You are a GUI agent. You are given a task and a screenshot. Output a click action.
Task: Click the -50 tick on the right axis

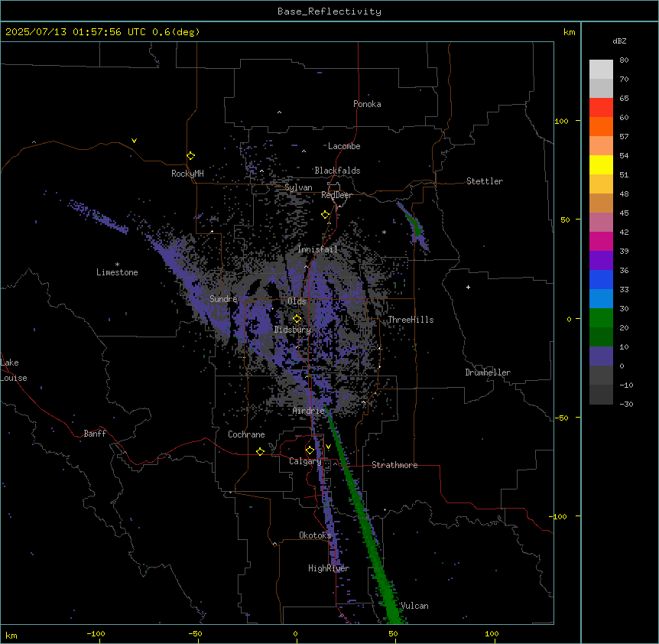561,418
